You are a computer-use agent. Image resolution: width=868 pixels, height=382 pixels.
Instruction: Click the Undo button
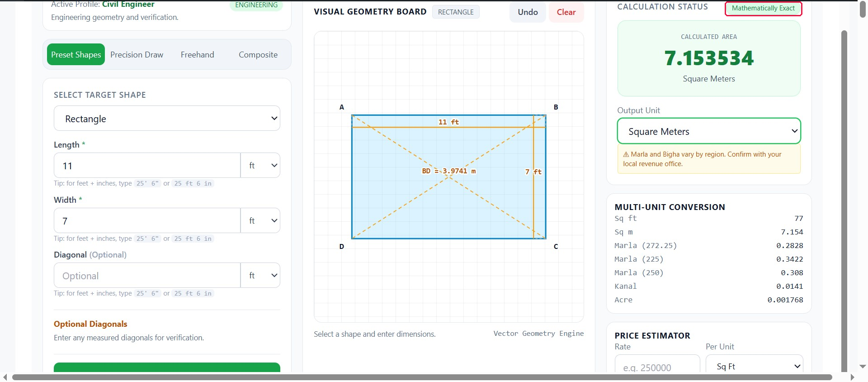tap(528, 12)
